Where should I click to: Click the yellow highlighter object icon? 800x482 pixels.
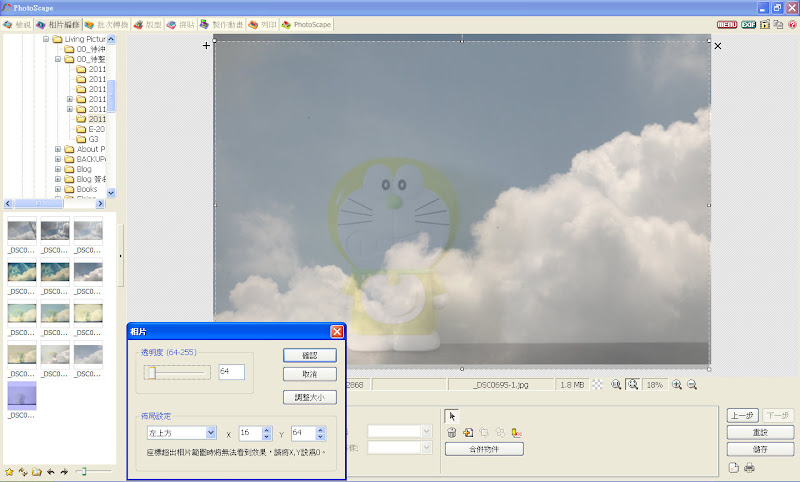(x=516, y=433)
